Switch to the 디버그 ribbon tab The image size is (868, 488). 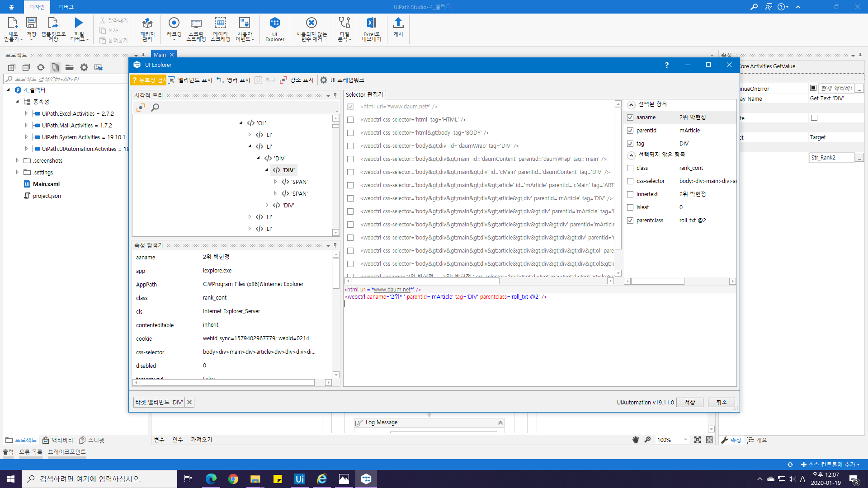click(x=66, y=7)
